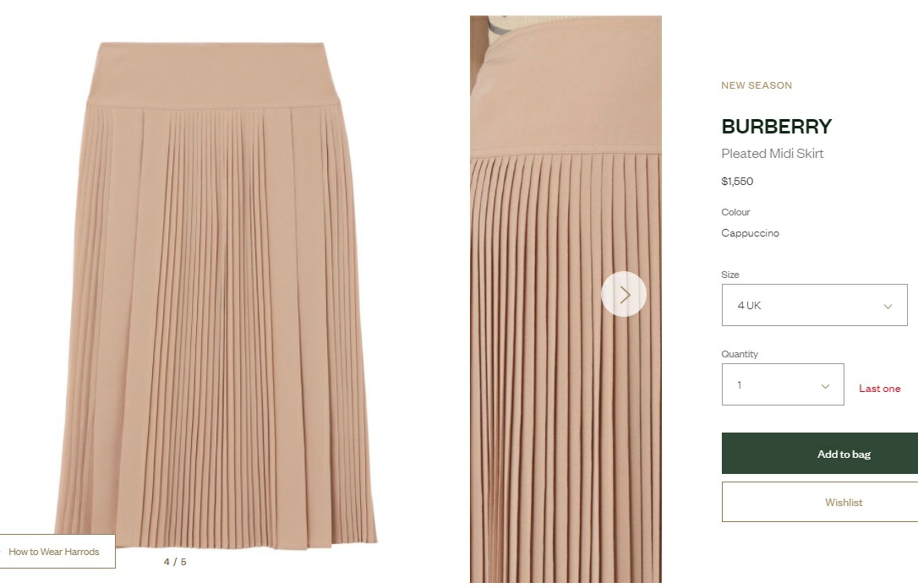Click the 4 / 5 image counter
The image size is (918, 588).
175,562
